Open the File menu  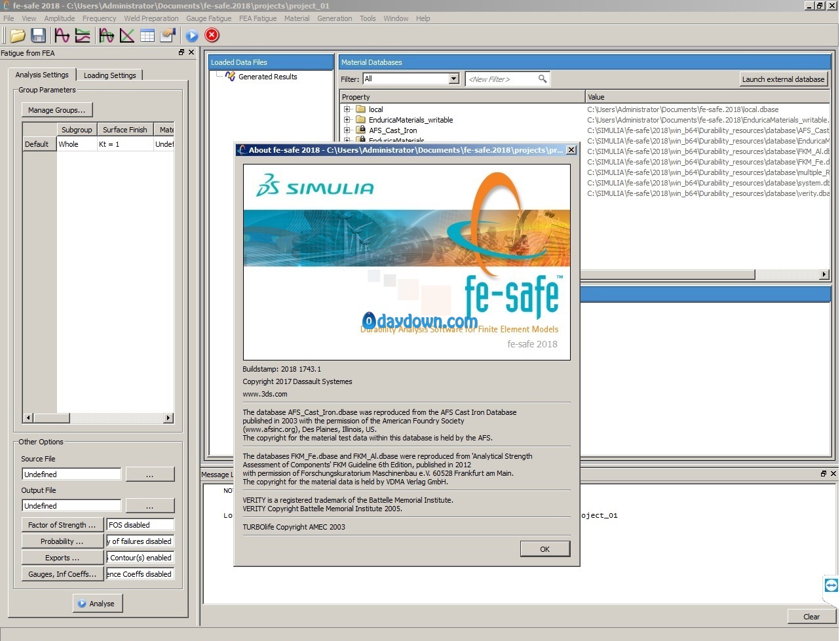(9, 18)
